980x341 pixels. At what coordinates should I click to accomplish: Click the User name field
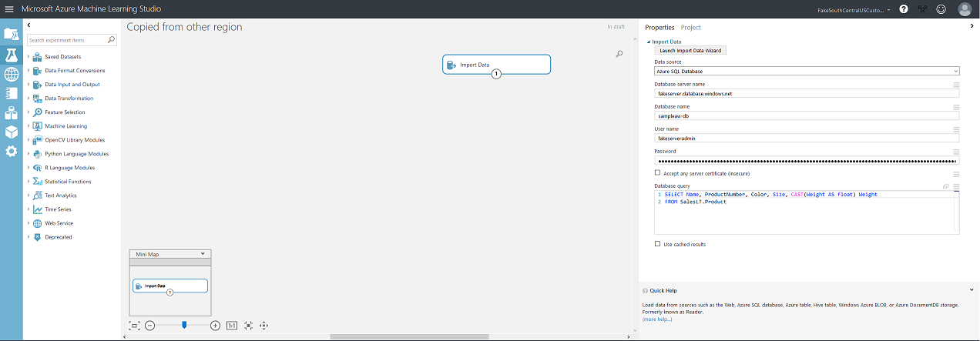click(x=807, y=138)
